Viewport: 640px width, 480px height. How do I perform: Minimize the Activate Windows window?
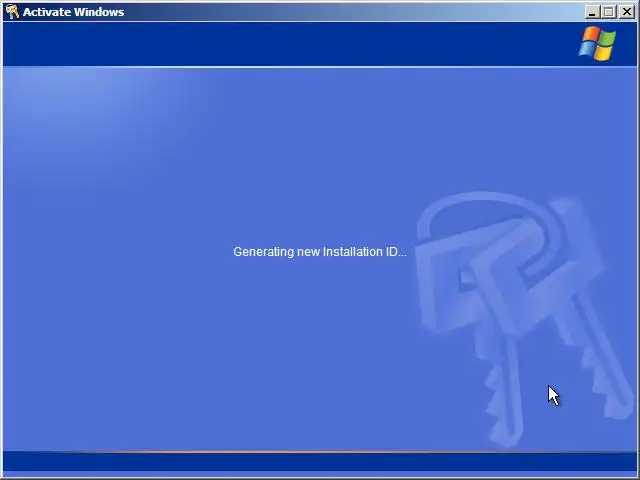click(592, 12)
